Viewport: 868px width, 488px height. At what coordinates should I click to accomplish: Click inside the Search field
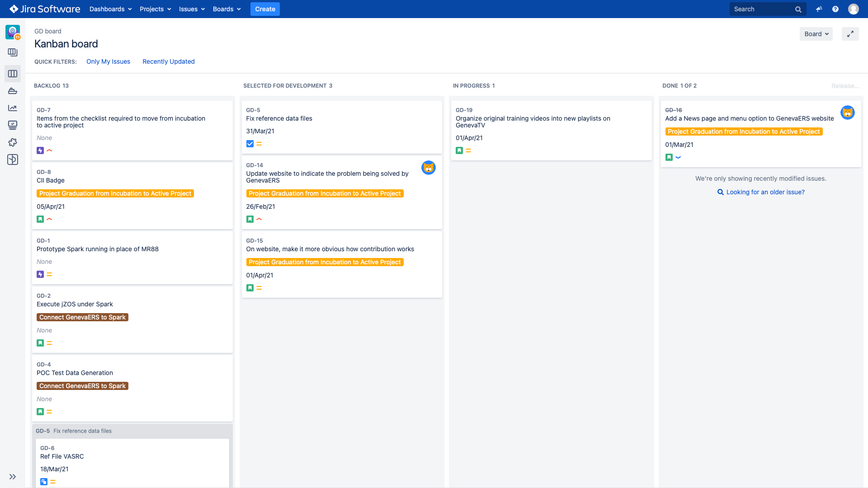[x=764, y=9]
